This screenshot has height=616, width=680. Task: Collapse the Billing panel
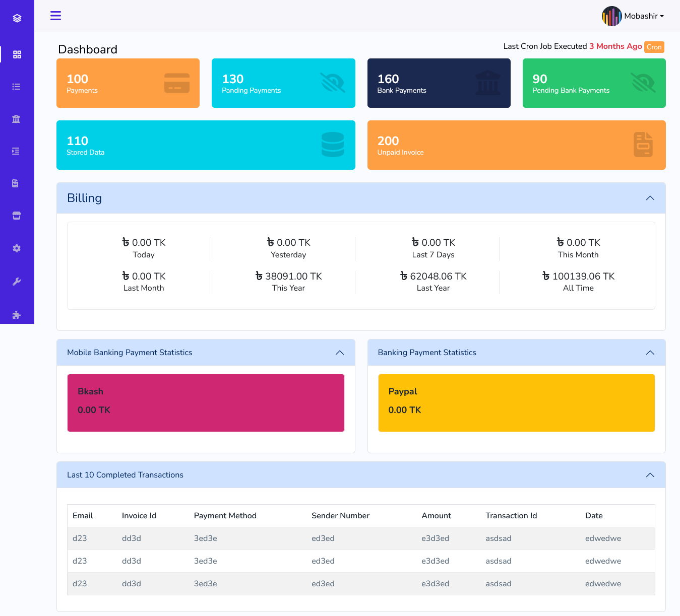650,198
